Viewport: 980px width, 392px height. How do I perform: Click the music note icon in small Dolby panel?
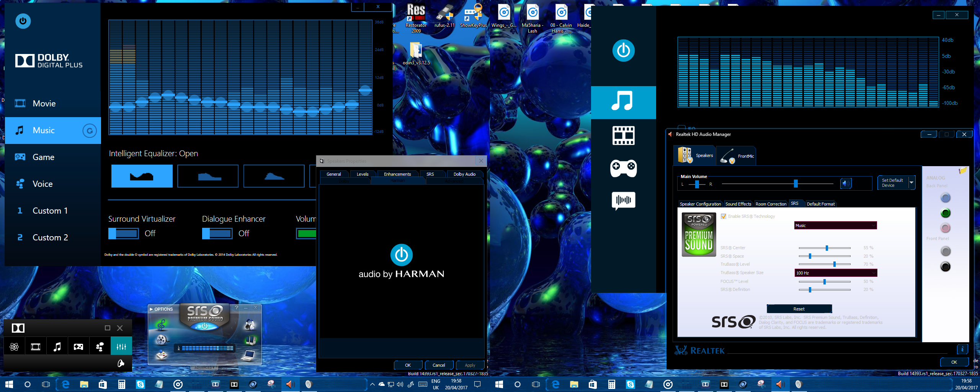57,347
